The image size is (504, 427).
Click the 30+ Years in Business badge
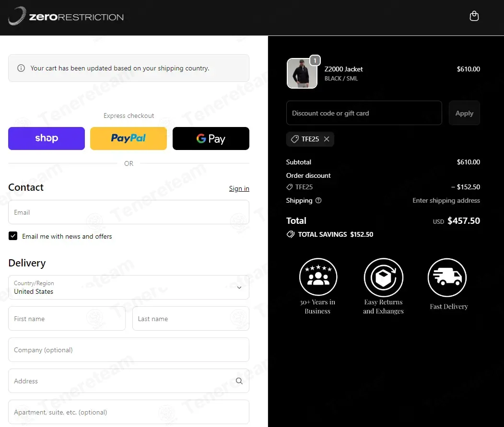coord(318,286)
